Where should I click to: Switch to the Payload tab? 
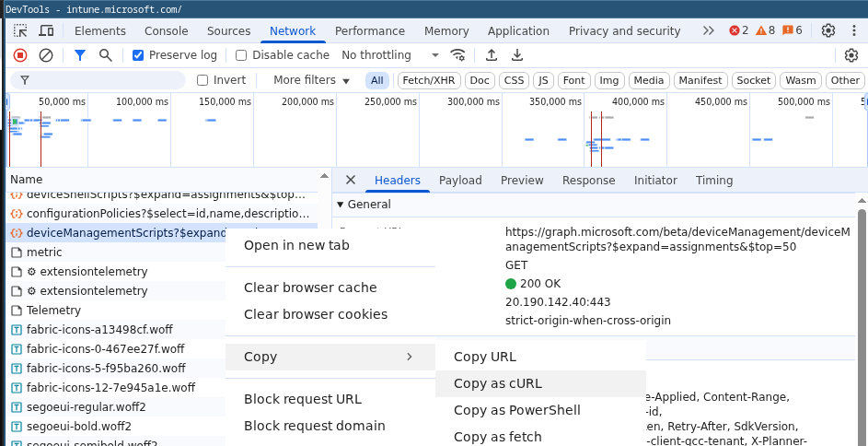(460, 181)
